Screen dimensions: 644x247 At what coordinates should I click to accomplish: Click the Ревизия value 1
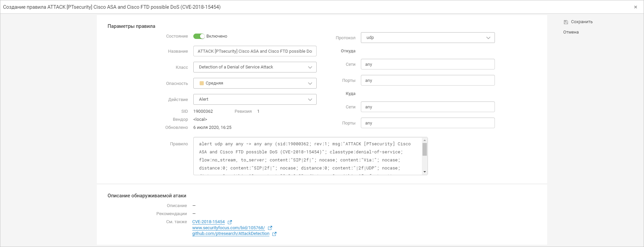(x=258, y=111)
